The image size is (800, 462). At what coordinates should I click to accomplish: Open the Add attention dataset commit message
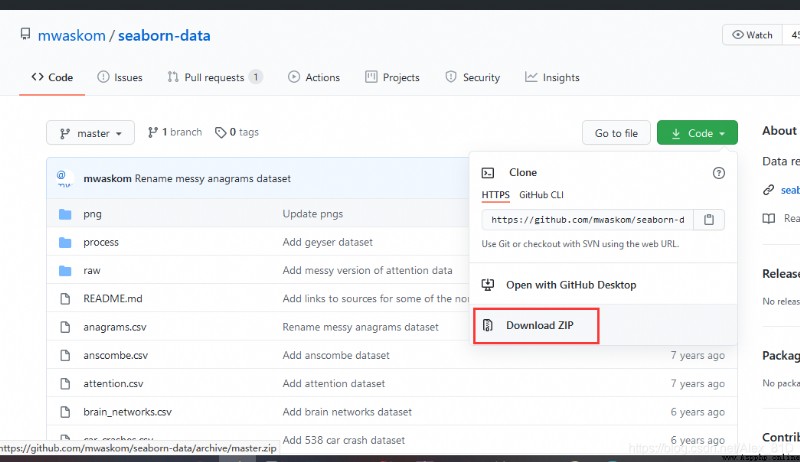(334, 384)
